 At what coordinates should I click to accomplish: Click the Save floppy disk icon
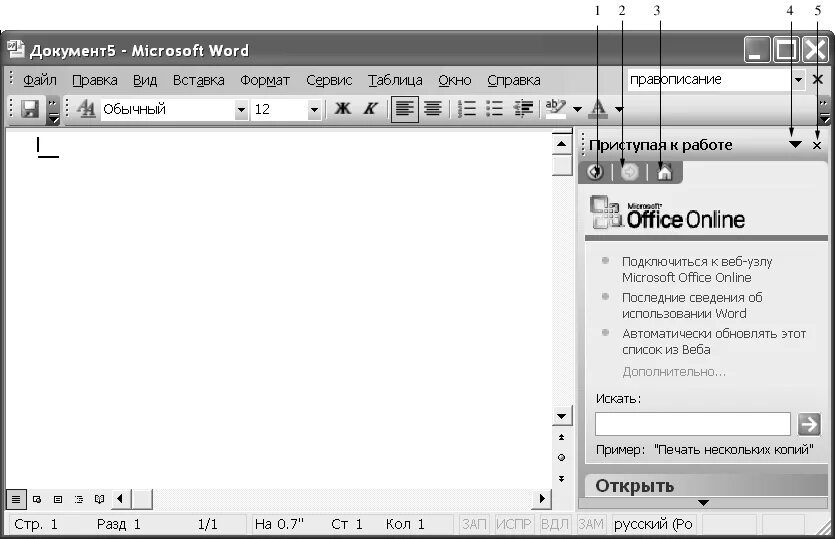pos(30,109)
